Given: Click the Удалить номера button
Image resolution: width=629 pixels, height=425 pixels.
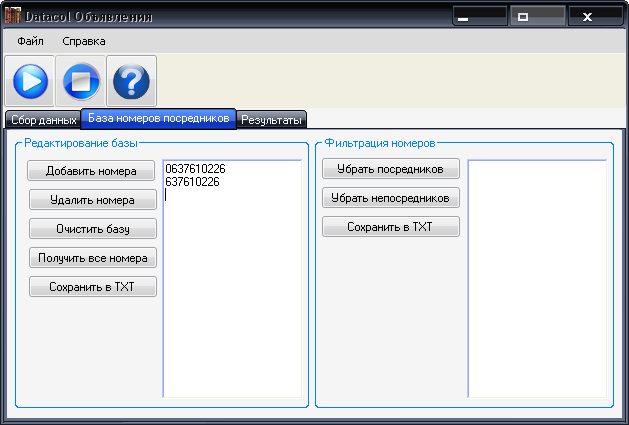Looking at the screenshot, I should click(x=93, y=200).
